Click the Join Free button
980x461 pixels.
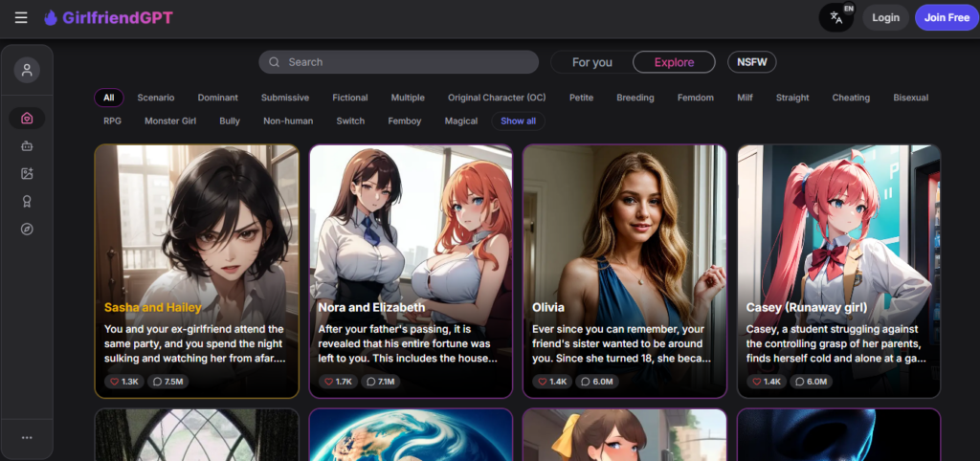pos(947,17)
